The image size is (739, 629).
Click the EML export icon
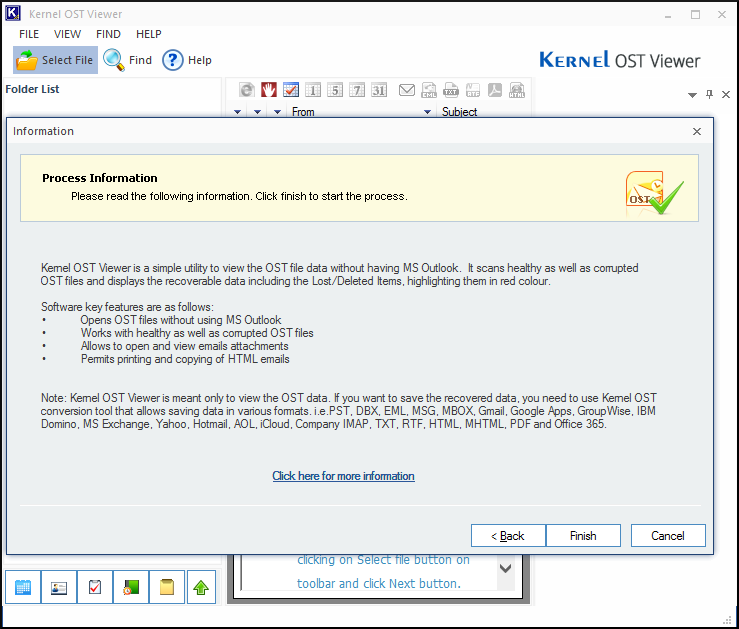click(429, 90)
